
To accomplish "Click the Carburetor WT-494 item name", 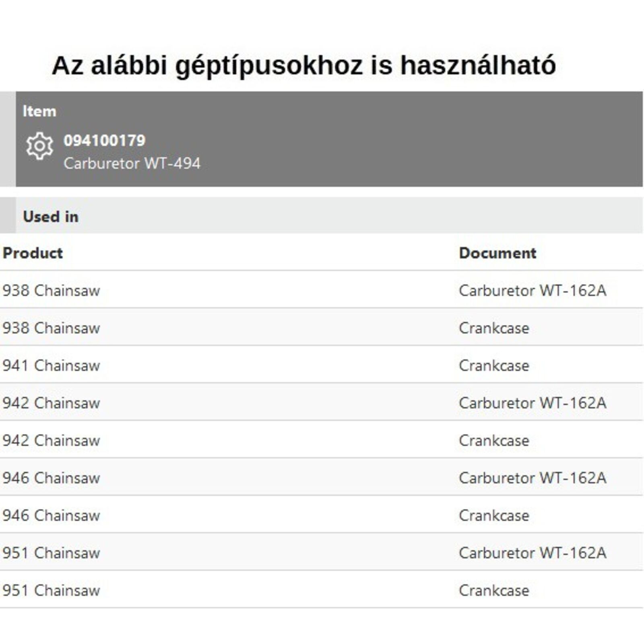I will [132, 163].
